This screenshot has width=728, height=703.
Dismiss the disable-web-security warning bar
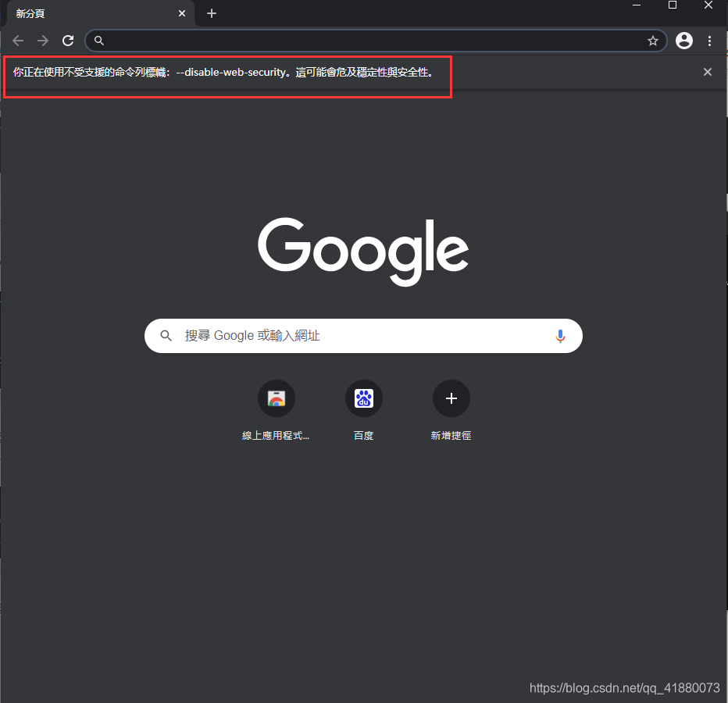tap(708, 72)
